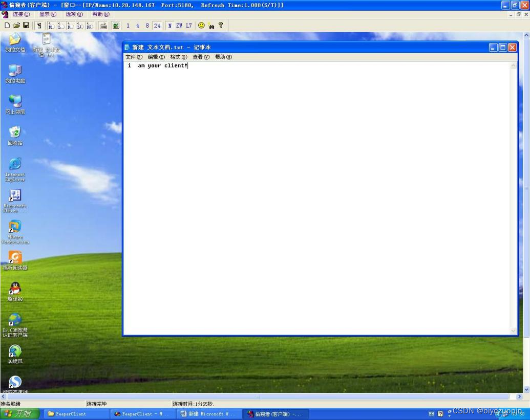Open the 选项(O) menu

(74, 14)
